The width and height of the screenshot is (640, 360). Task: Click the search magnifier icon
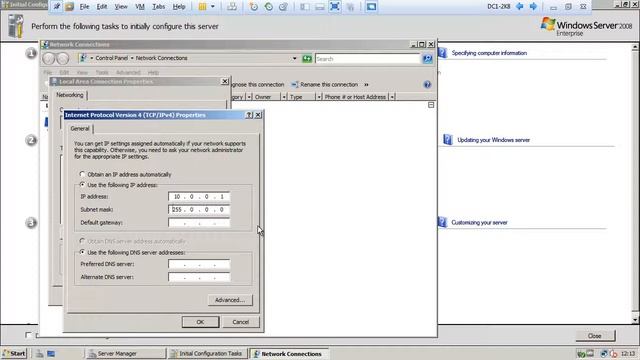coord(427,59)
